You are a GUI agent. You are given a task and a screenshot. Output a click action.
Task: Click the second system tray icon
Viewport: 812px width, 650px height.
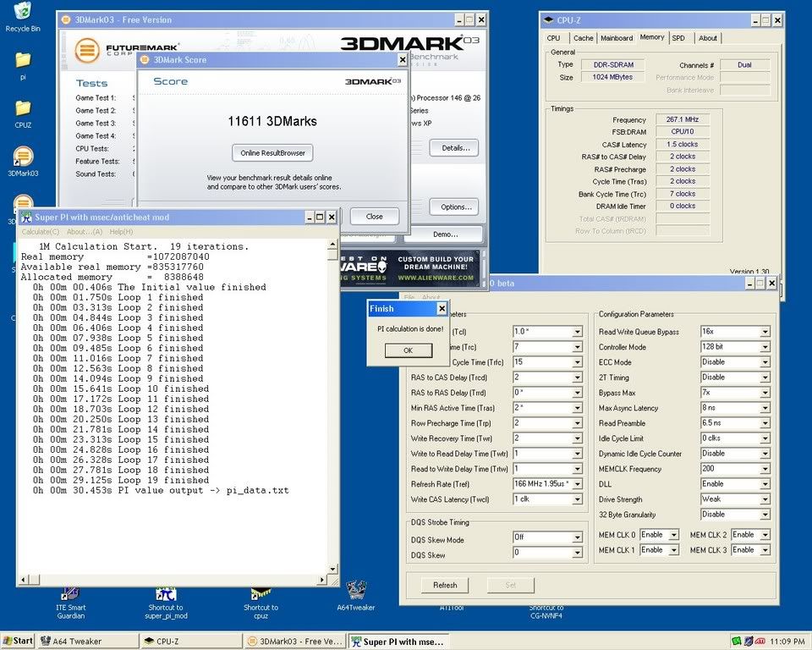[x=749, y=642]
